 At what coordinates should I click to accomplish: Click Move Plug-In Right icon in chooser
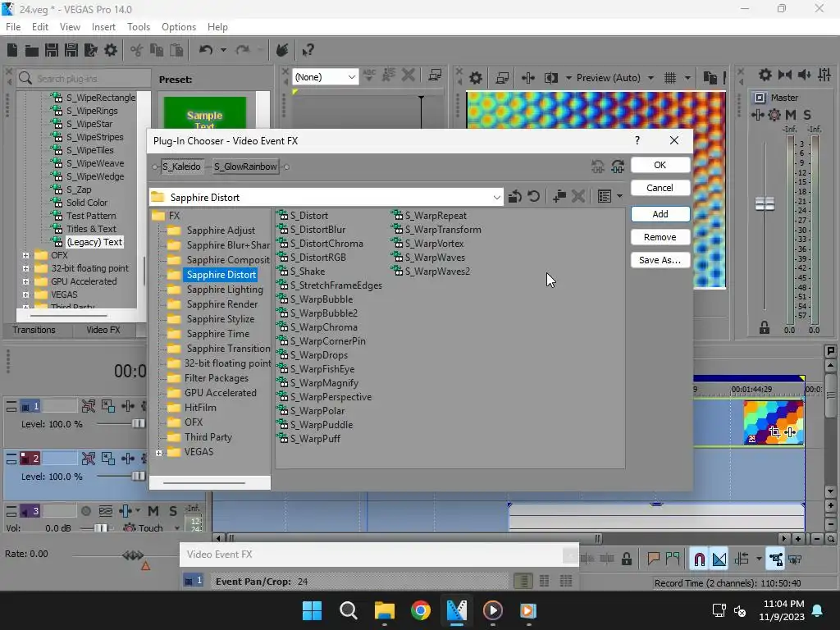[x=618, y=167]
